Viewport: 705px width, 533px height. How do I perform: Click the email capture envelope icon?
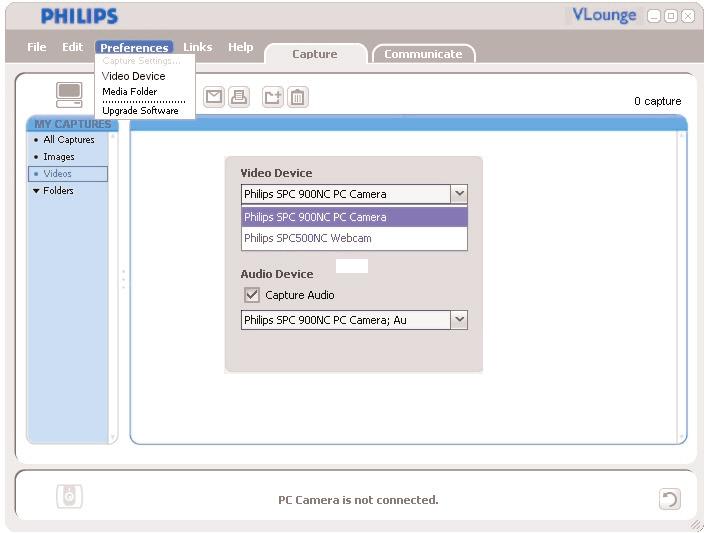coord(214,97)
